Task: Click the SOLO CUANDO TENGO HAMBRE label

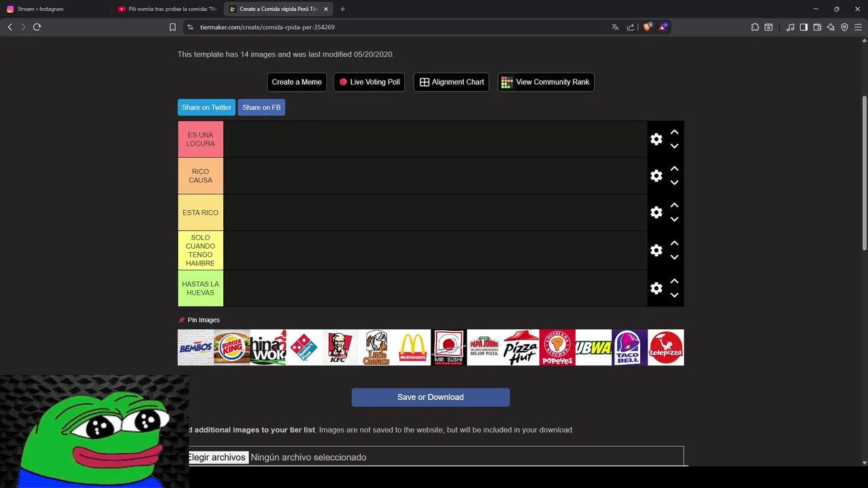Action: 201,250
